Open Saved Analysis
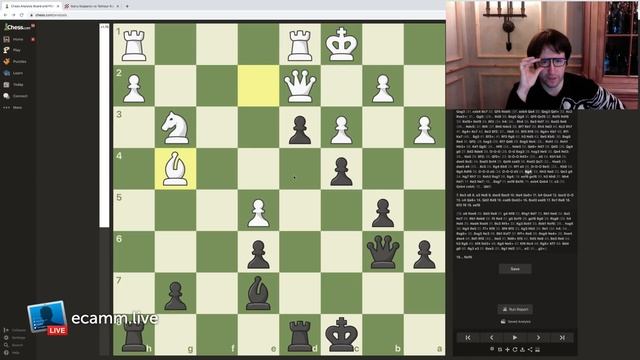This screenshot has width=640, height=360. point(516,322)
